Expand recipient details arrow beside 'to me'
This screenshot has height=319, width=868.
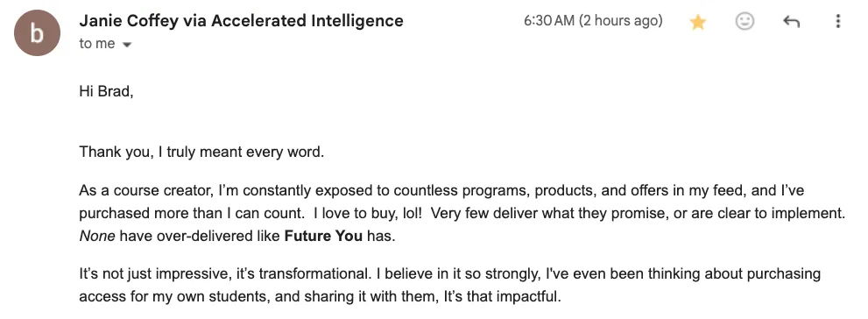[127, 45]
